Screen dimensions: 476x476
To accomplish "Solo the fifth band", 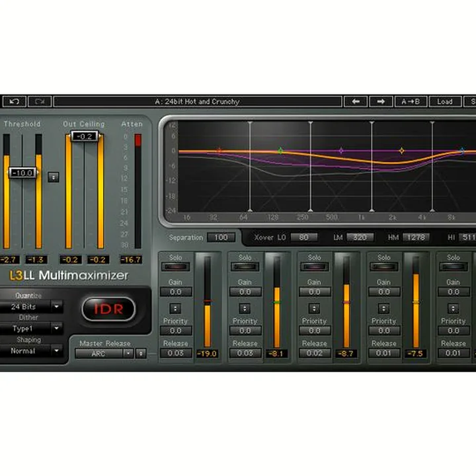I will click(x=454, y=267).
